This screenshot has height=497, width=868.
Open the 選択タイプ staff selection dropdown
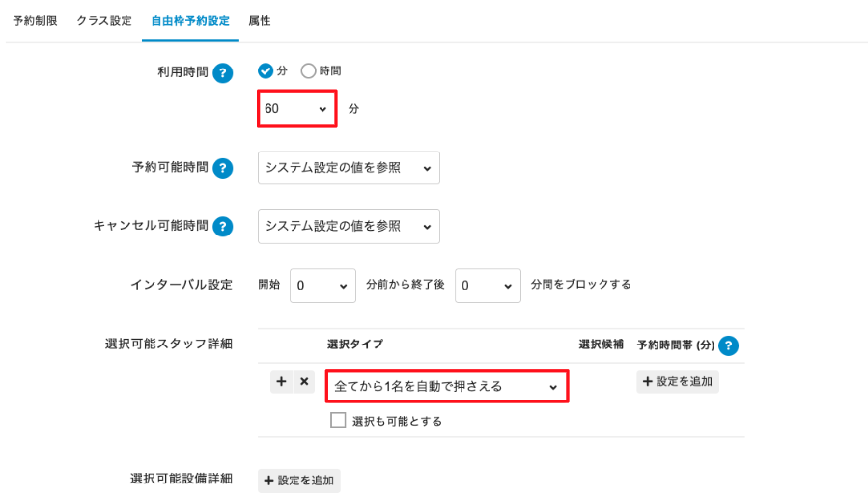tap(446, 386)
